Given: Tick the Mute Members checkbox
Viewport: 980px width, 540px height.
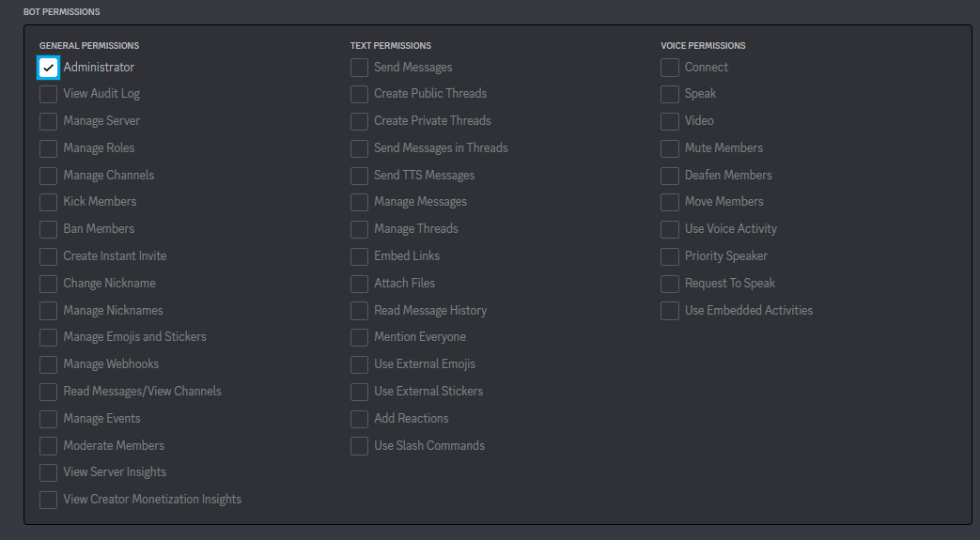Looking at the screenshot, I should 670,148.
